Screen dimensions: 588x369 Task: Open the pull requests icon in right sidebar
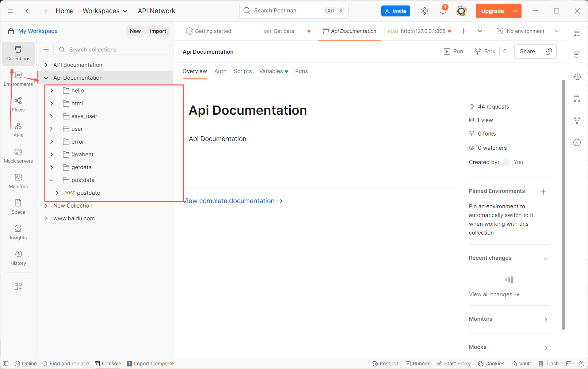coord(577,99)
